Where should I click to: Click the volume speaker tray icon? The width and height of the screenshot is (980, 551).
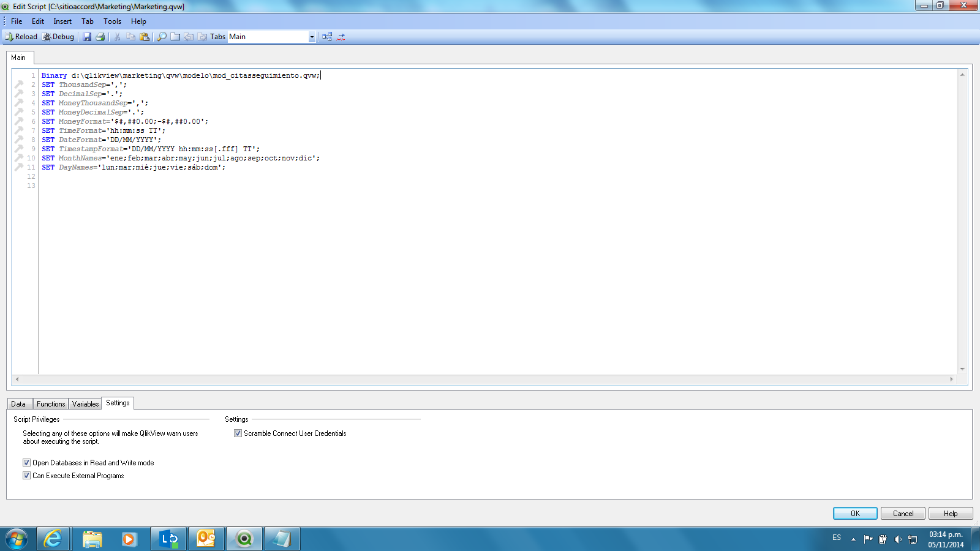pyautogui.click(x=898, y=539)
